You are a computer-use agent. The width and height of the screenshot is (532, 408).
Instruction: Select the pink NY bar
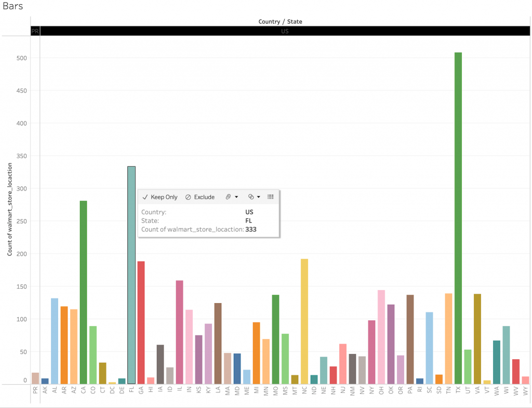(x=371, y=352)
